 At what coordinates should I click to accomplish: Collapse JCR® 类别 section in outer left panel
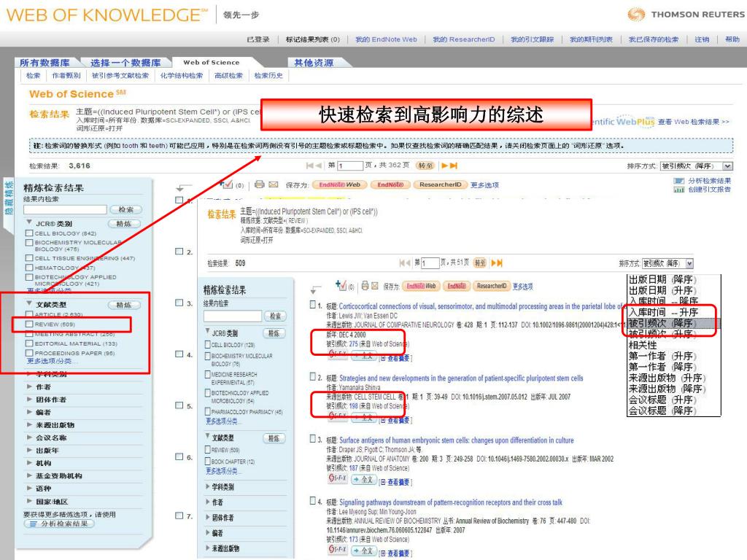coord(29,222)
